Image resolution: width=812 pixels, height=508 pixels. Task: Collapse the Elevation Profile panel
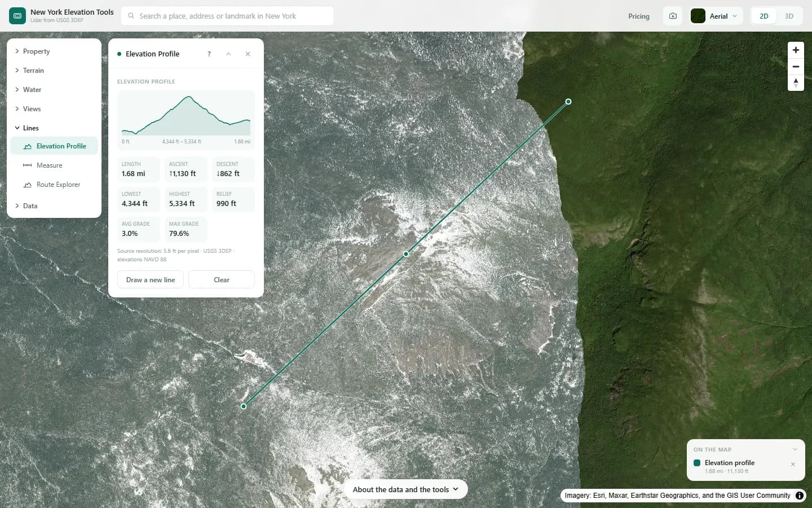(x=228, y=54)
